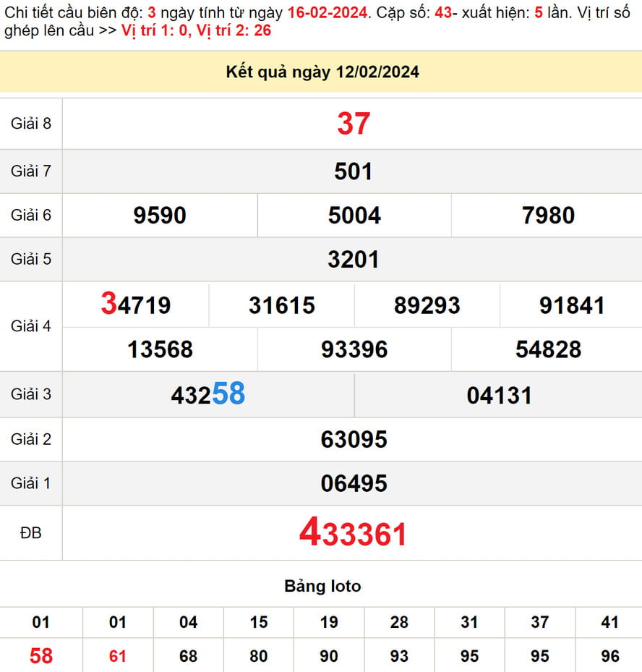Click the Giải 8 result number 37
This screenshot has width=642, height=672.
(x=353, y=124)
